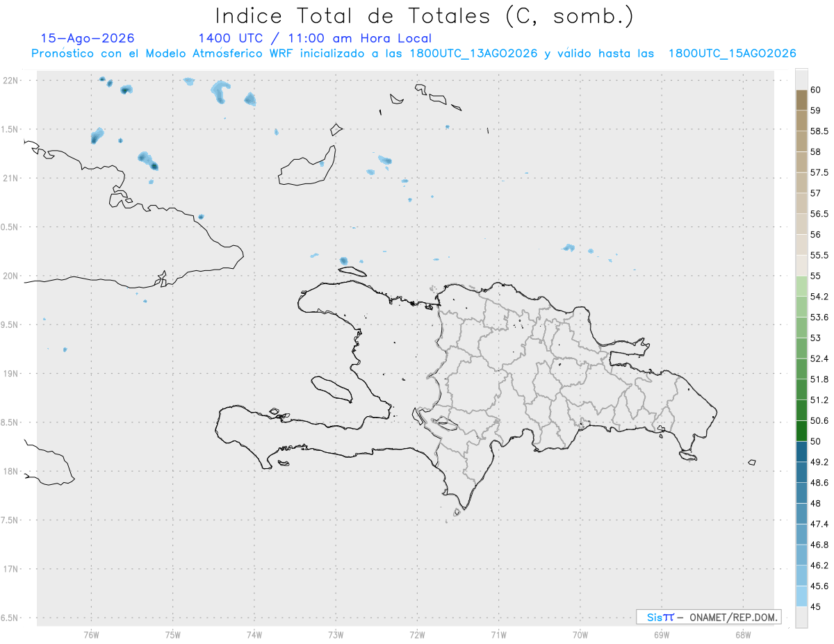
Task: Click colorbar value "57.5"
Action: (819, 172)
